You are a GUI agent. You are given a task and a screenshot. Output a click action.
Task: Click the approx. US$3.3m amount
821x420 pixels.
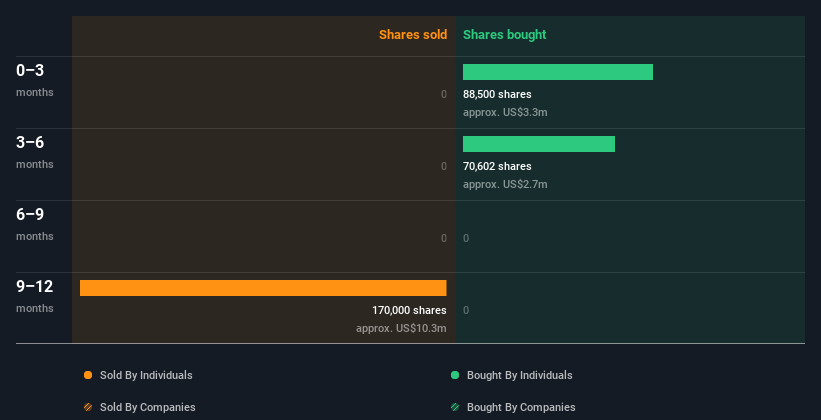click(505, 112)
